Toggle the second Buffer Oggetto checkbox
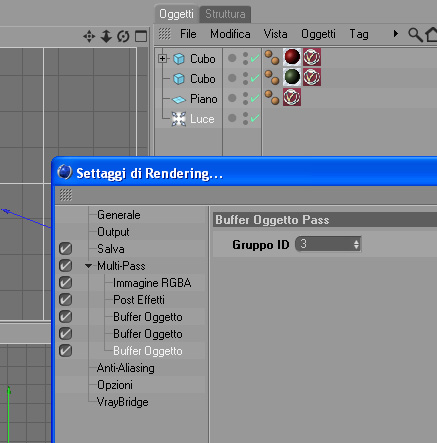The image size is (437, 443). tap(65, 334)
